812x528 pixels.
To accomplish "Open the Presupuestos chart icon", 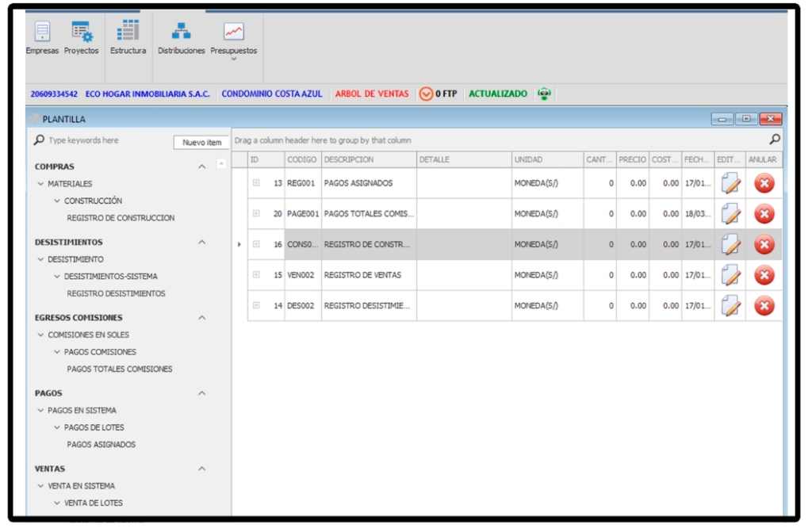I will 234,32.
